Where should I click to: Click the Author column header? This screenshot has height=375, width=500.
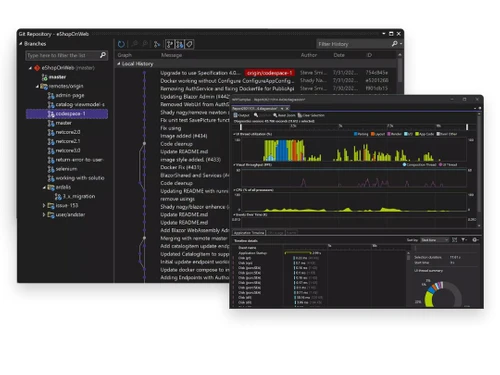pyautogui.click(x=309, y=55)
